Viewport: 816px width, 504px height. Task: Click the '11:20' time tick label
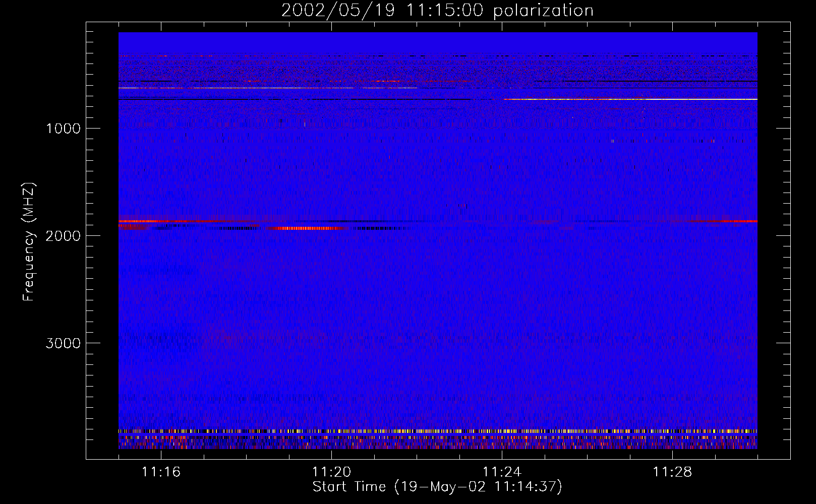point(331,472)
